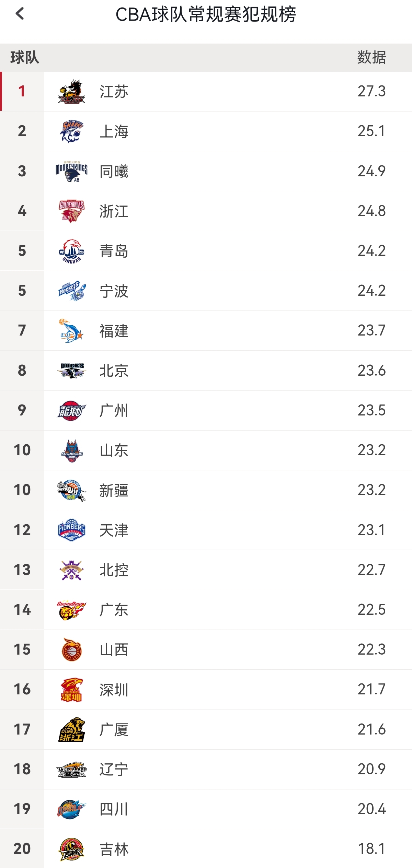Select the Beijing Ducks logo
The height and width of the screenshot is (868, 412).
[71, 371]
